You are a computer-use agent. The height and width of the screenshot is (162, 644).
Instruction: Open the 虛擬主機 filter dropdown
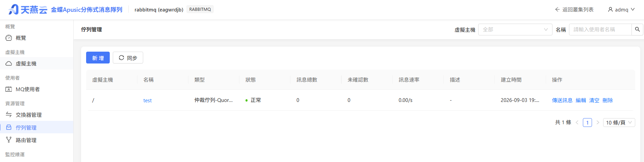point(515,29)
